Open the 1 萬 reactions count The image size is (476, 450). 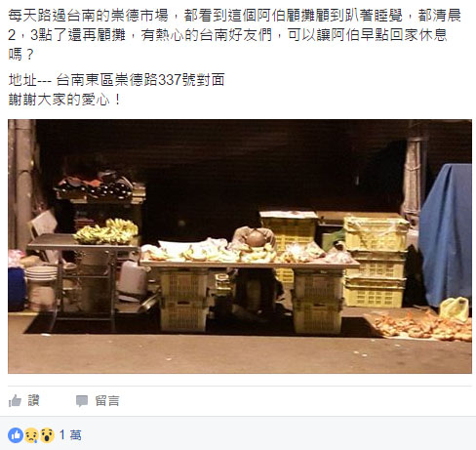(x=70, y=435)
